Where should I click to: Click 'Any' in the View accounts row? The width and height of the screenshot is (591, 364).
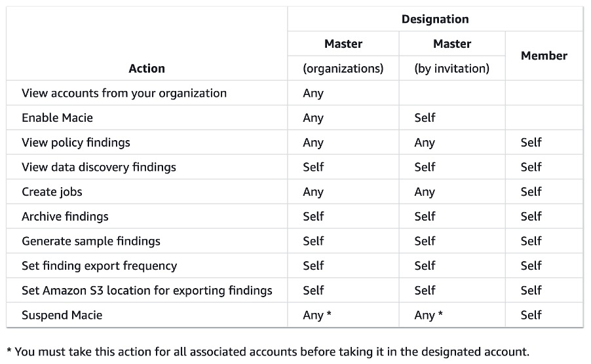(313, 93)
